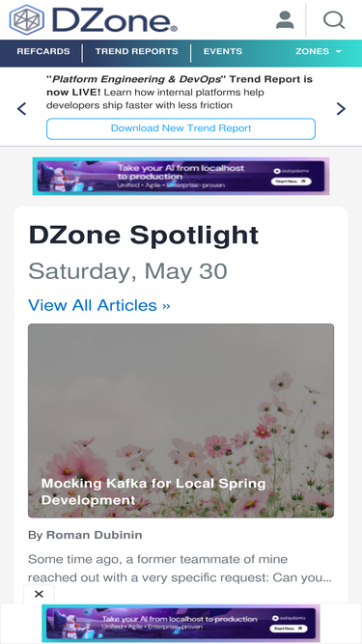Click Download New Trend Report button

pos(181,128)
